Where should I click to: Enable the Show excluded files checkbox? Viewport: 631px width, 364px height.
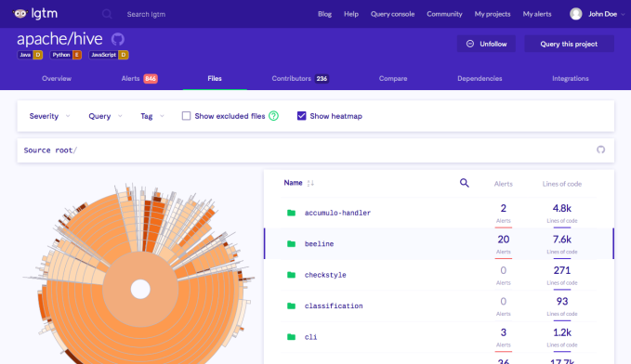(x=186, y=116)
